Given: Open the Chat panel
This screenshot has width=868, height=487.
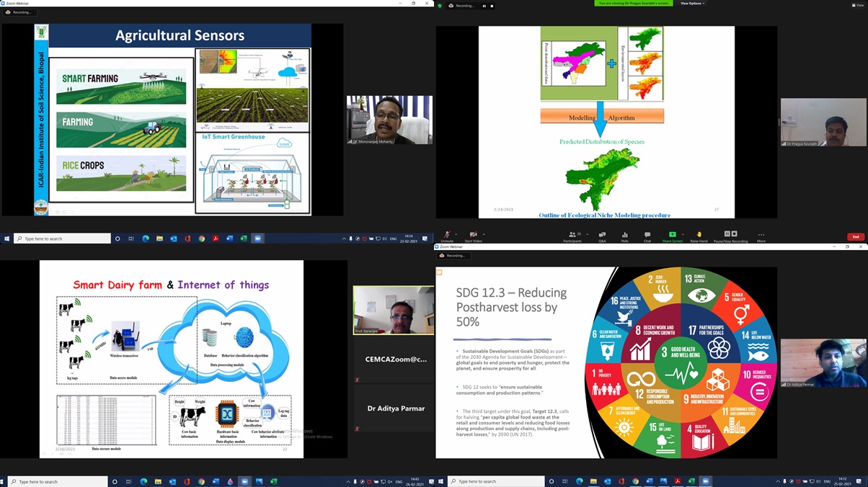Looking at the screenshot, I should tap(647, 235).
